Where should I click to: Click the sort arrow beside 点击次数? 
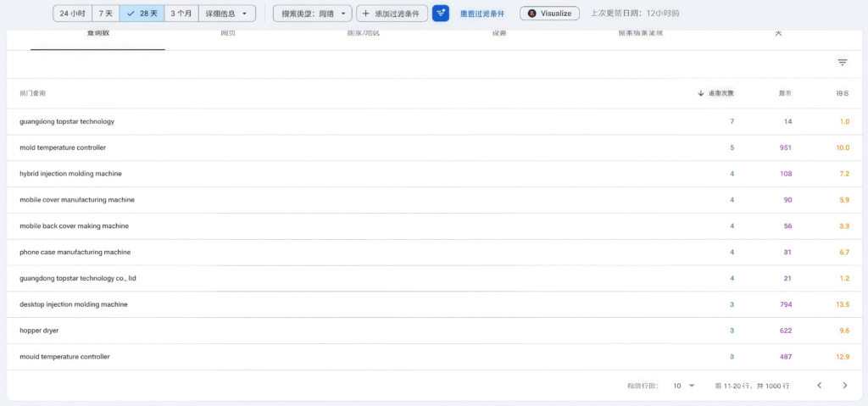click(701, 93)
